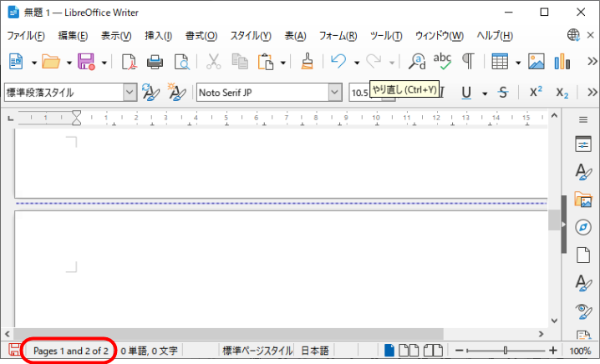Open underline style dropdown arrow
The image size is (600, 364).
click(485, 94)
